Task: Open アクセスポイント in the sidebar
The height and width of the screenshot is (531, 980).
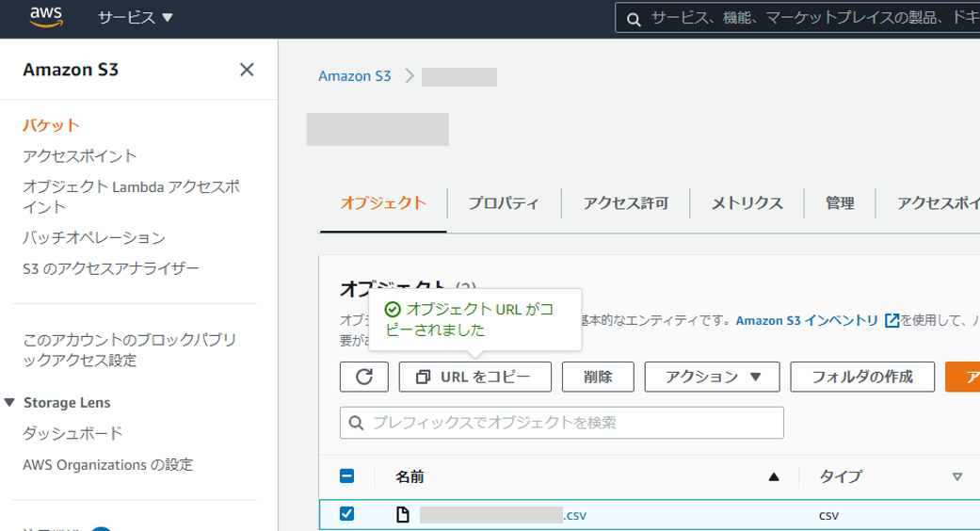Action: pyautogui.click(x=79, y=156)
